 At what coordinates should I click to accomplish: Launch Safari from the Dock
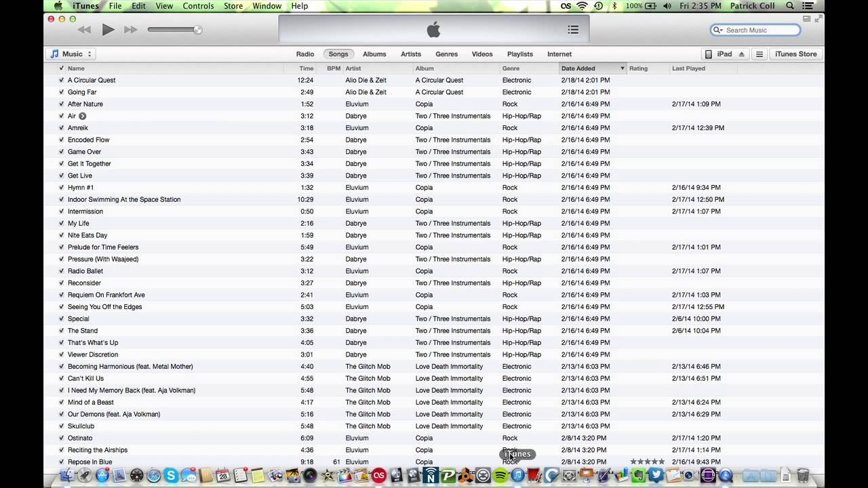click(155, 476)
